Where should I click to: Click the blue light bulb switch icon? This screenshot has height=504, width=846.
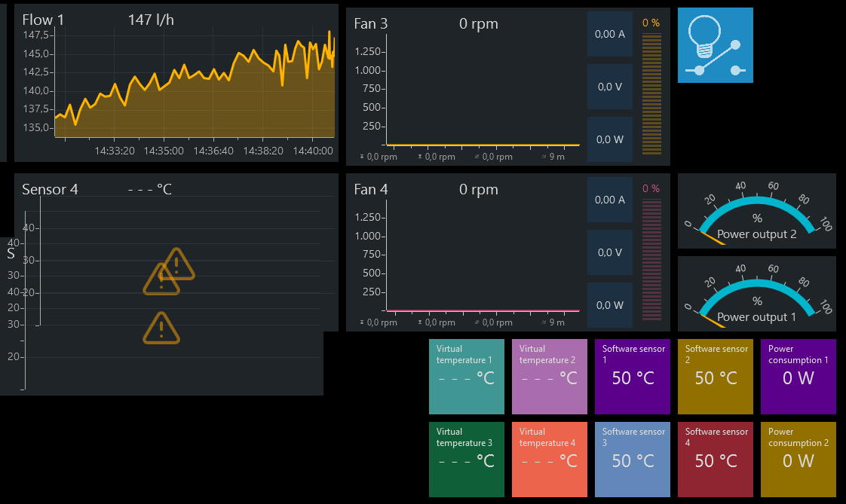coord(715,45)
